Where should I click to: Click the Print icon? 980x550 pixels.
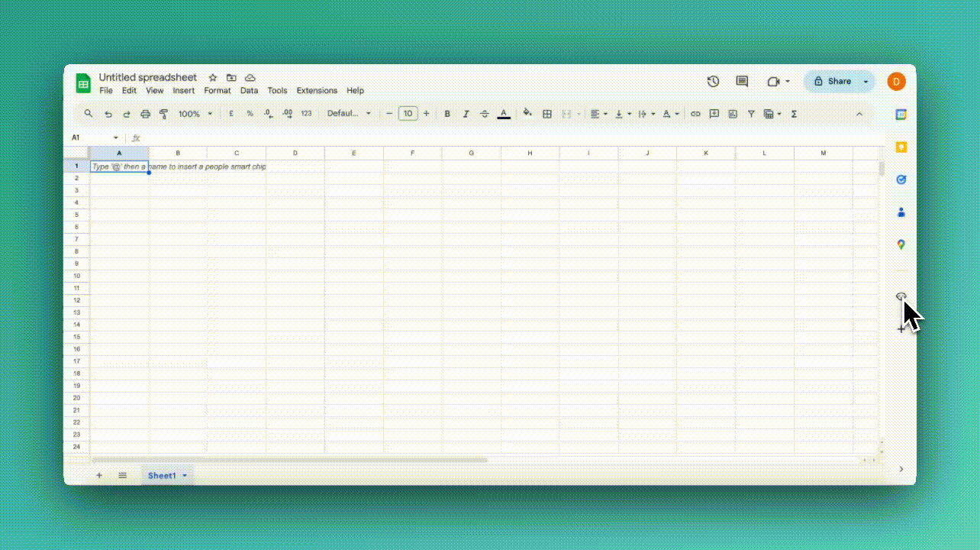click(x=145, y=114)
